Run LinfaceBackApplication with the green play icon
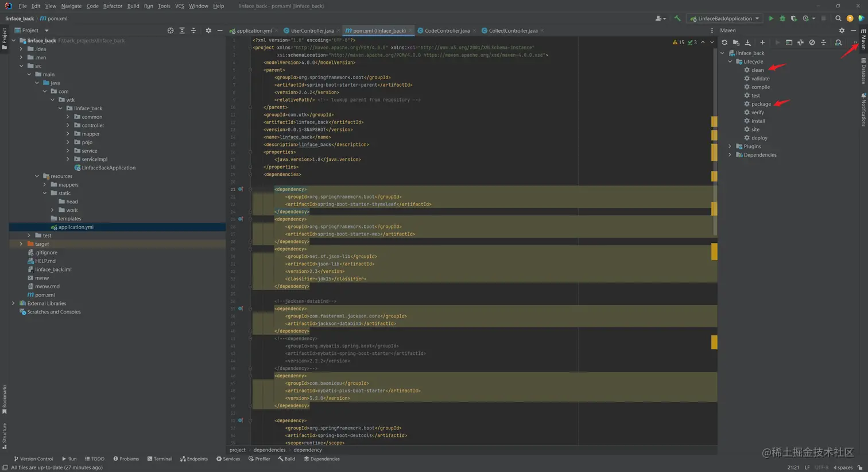Viewport: 868px width, 472px height. click(771, 18)
